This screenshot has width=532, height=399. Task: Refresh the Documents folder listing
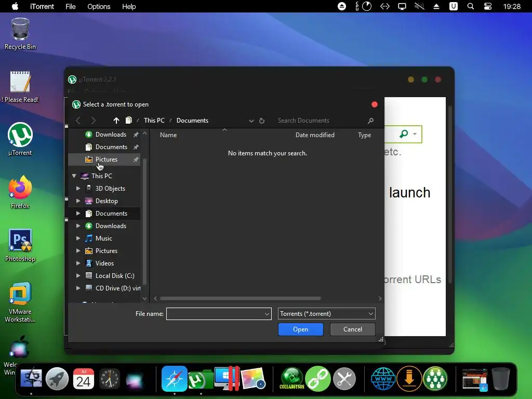click(262, 121)
